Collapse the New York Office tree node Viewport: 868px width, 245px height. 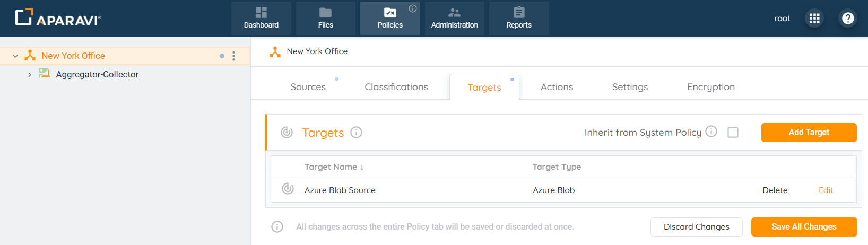pos(15,56)
